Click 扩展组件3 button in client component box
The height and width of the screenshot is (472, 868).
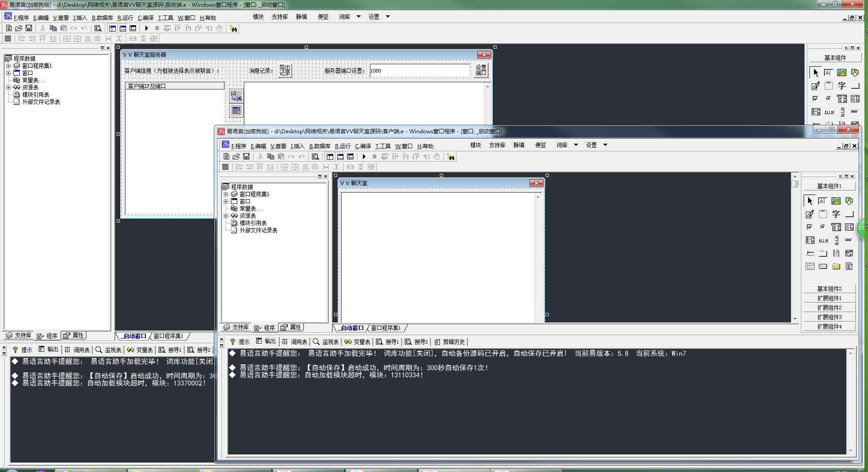click(829, 317)
